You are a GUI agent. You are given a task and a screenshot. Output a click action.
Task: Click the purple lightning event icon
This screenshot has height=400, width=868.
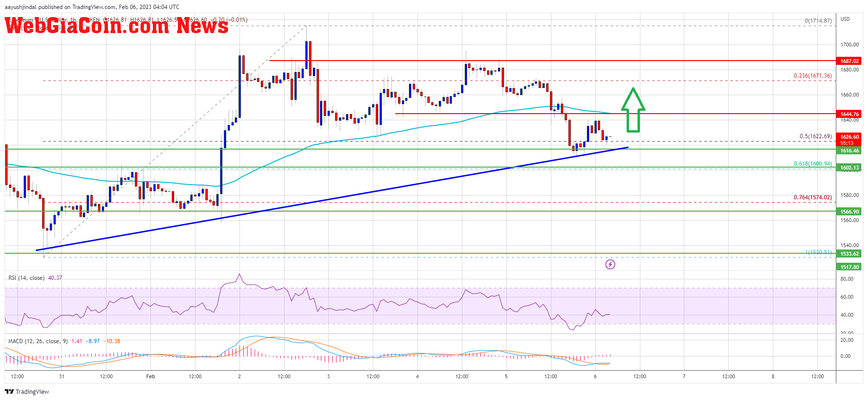point(610,264)
